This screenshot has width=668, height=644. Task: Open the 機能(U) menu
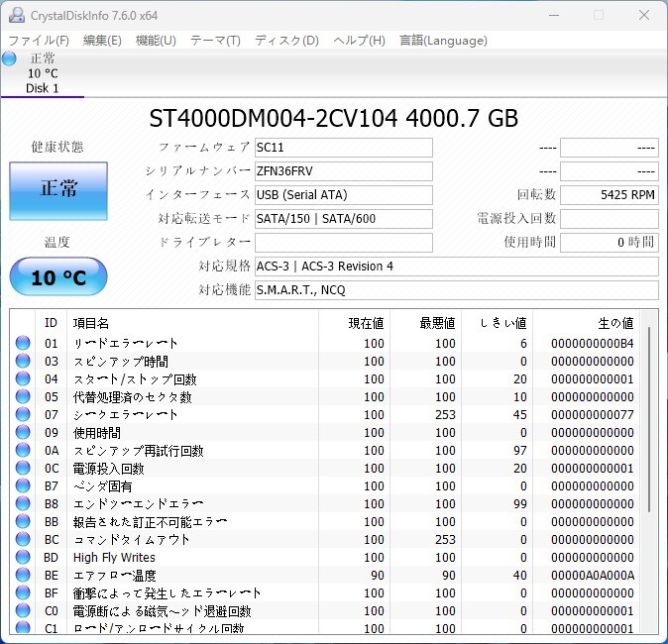pos(156,41)
